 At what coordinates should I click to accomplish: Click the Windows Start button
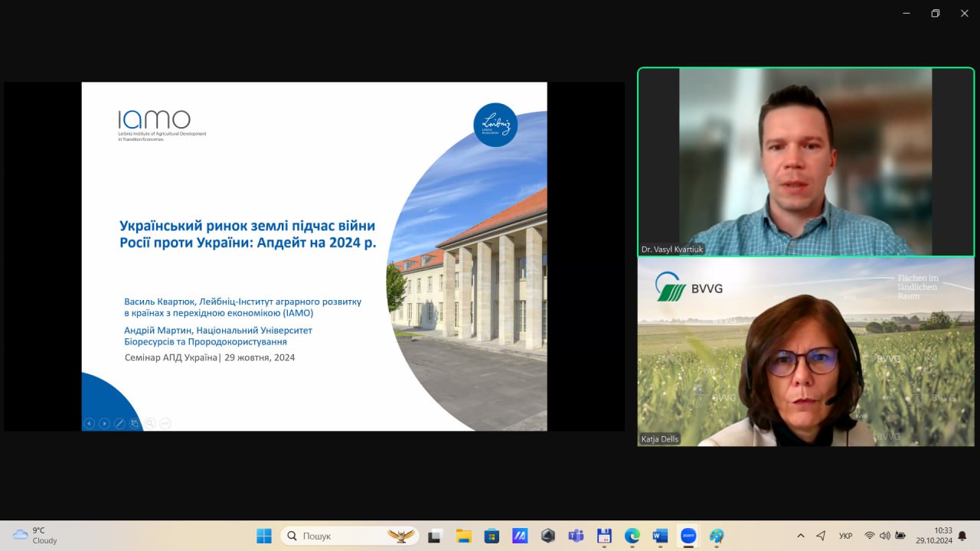pyautogui.click(x=264, y=536)
